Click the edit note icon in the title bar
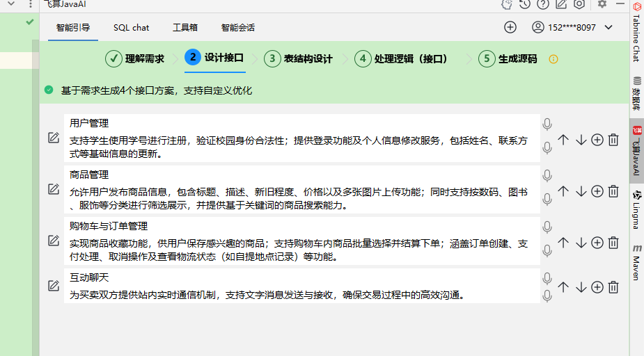Viewport: 644px width, 356px height. (x=561, y=4)
